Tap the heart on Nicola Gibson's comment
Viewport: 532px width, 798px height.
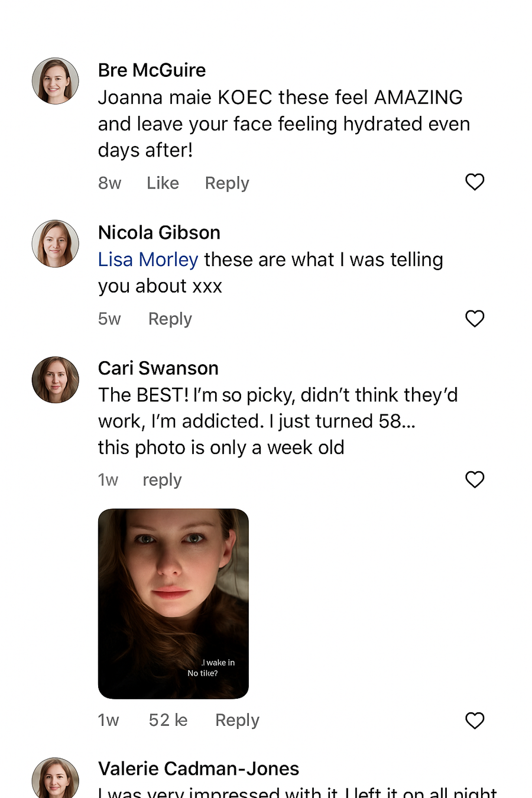(x=475, y=319)
